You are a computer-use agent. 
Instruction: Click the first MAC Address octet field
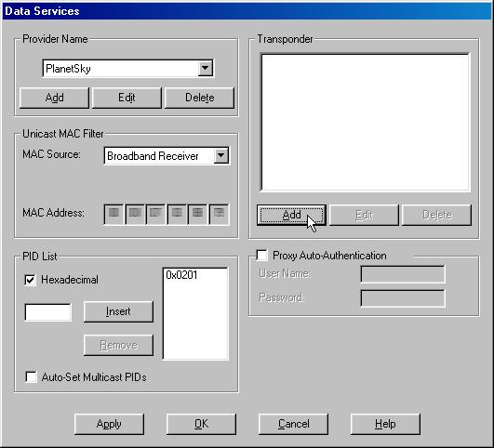coord(113,215)
